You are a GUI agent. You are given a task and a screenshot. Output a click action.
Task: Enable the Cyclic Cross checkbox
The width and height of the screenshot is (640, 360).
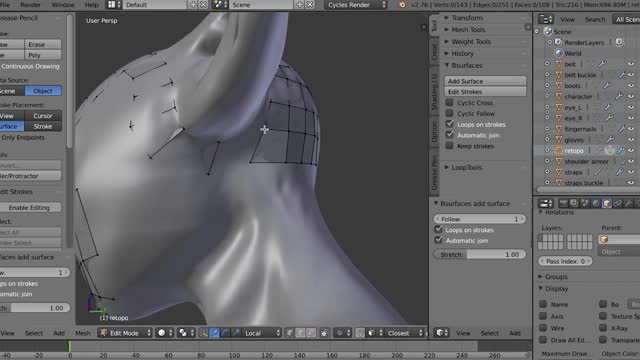point(449,102)
